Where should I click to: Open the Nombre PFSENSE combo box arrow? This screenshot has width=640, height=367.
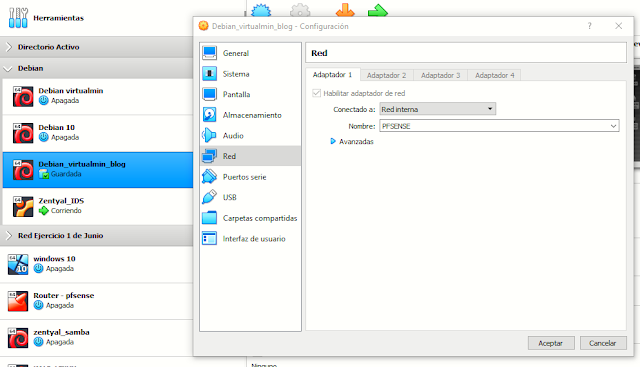(613, 126)
